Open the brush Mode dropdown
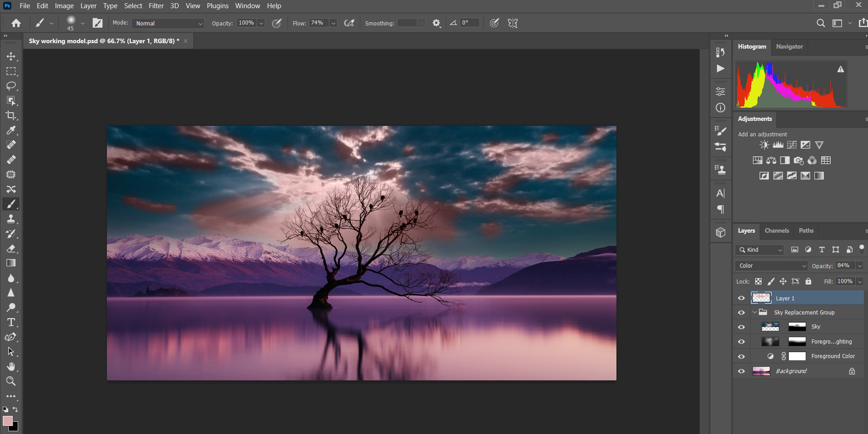The image size is (868, 434). coord(169,23)
